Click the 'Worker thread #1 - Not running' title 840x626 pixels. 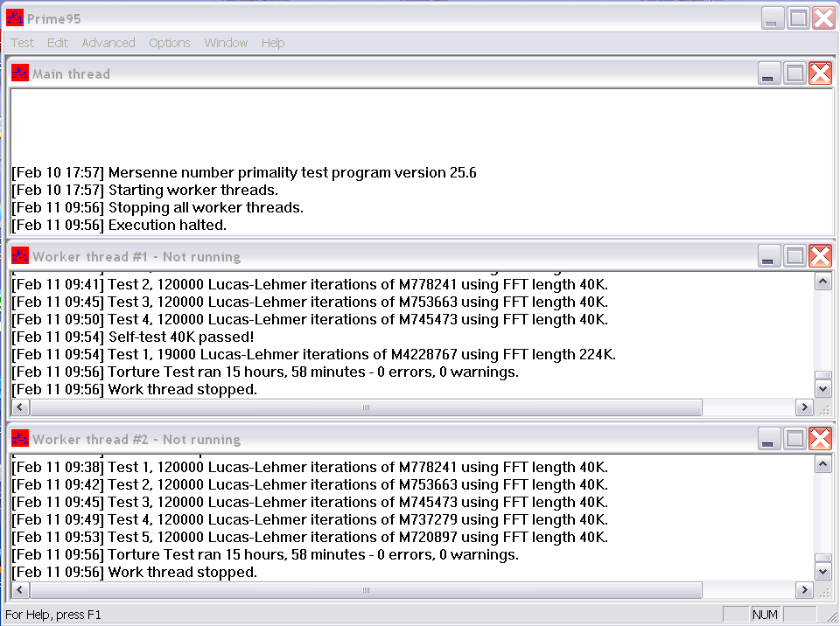coord(136,256)
